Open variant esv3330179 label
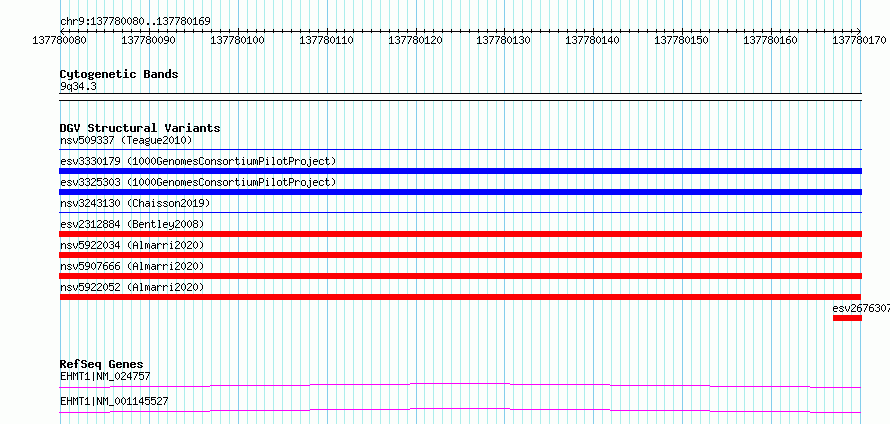Viewport: 890px width, 424px height. pyautogui.click(x=198, y=161)
